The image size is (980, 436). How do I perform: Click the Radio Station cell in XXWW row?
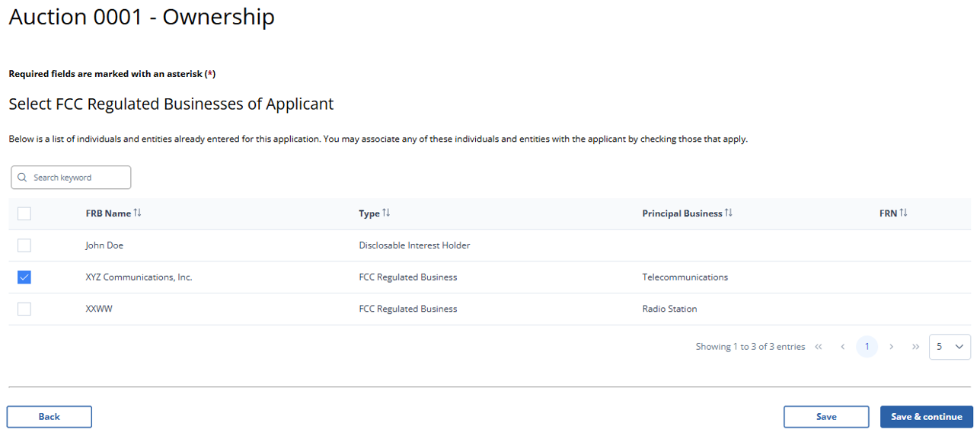pos(669,309)
